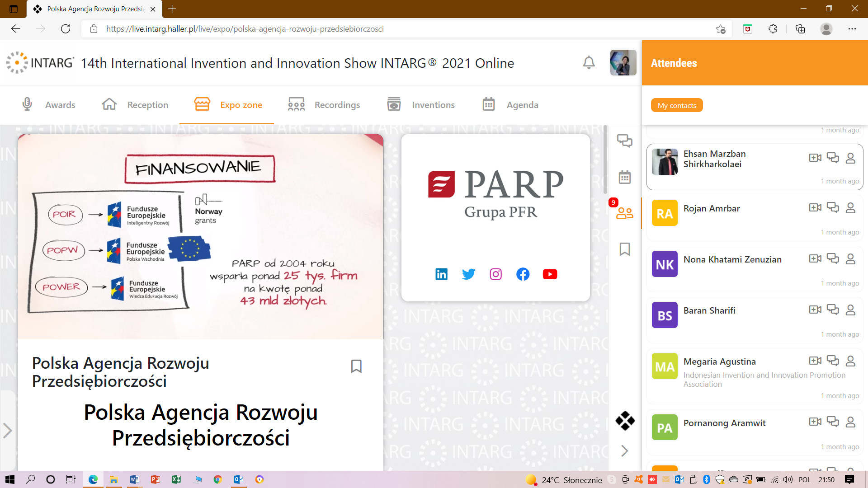Viewport: 868px width, 488px height.
Task: View profile of Megaria Agustina
Action: click(x=850, y=361)
